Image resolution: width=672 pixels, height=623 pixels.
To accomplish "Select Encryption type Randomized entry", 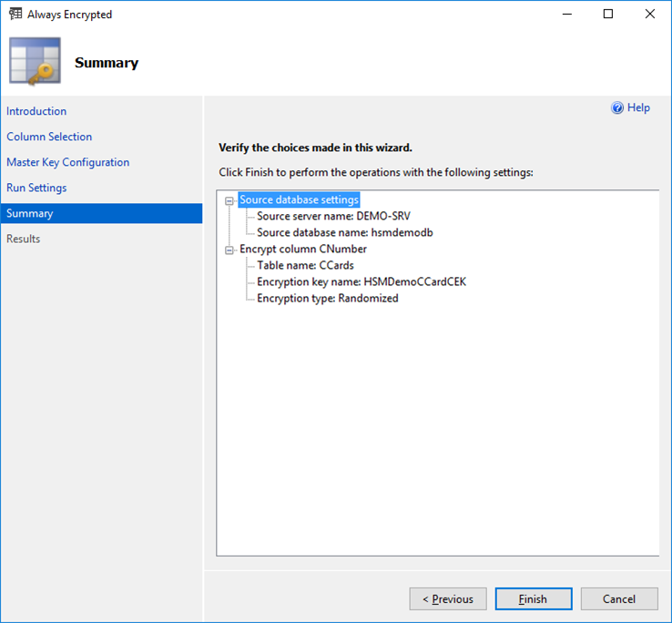I will pyautogui.click(x=327, y=299).
